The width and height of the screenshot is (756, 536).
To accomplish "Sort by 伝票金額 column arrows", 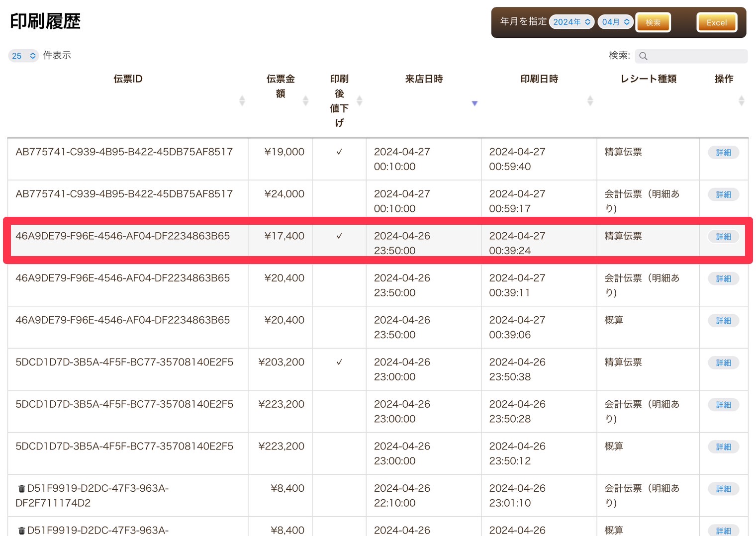I will click(305, 101).
